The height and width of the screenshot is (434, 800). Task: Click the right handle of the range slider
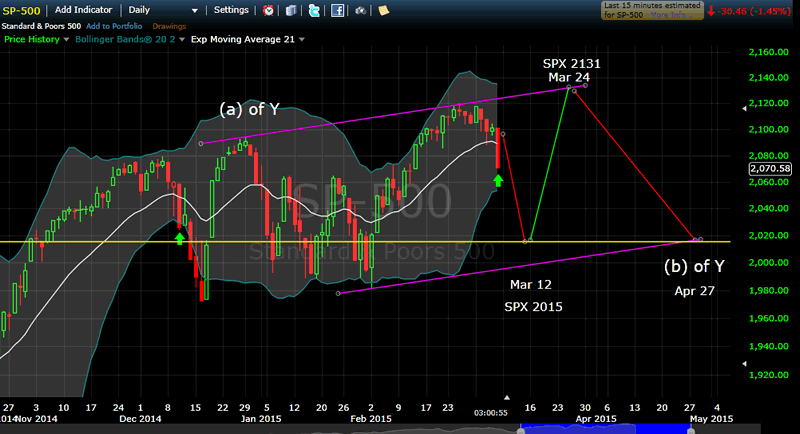691,431
